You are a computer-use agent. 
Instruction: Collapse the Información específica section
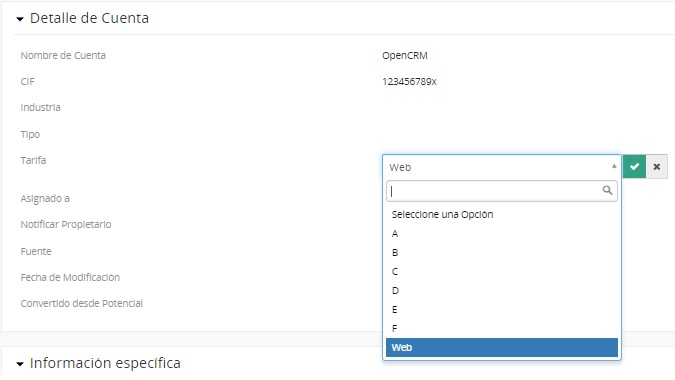click(x=20, y=364)
